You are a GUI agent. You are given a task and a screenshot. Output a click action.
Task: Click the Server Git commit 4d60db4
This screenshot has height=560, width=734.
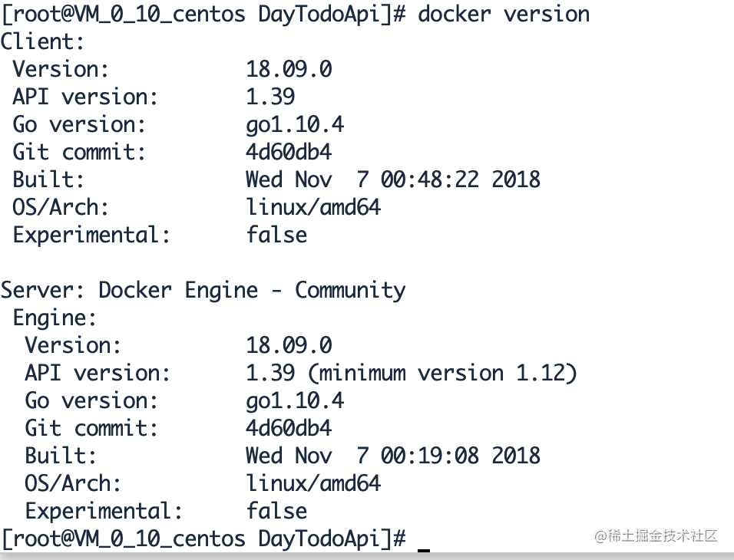pyautogui.click(x=289, y=428)
